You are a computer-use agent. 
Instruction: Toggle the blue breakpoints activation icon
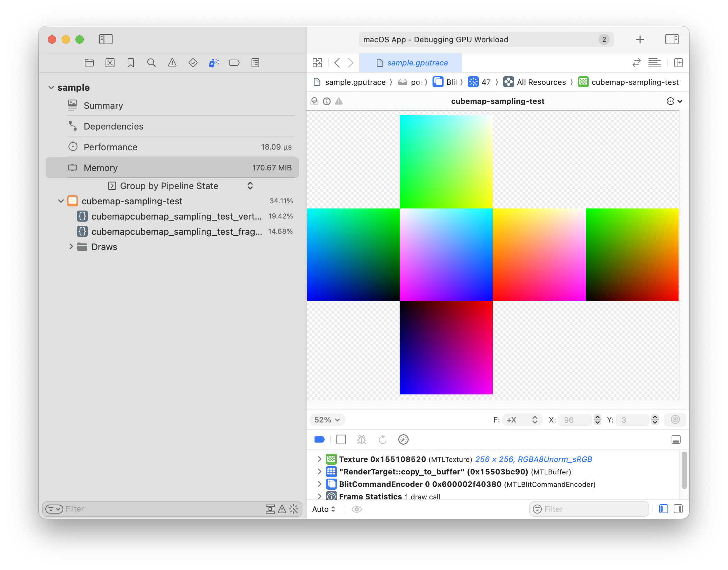coord(319,439)
